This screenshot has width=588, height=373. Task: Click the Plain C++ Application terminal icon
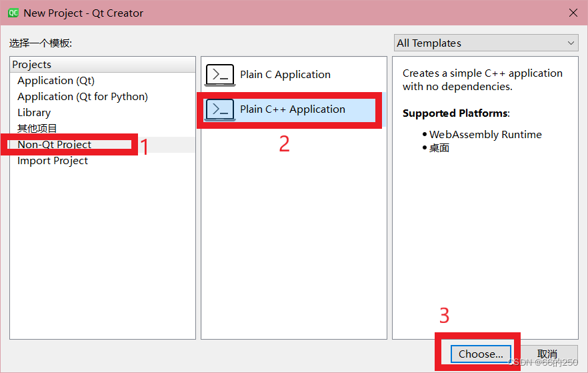point(220,109)
